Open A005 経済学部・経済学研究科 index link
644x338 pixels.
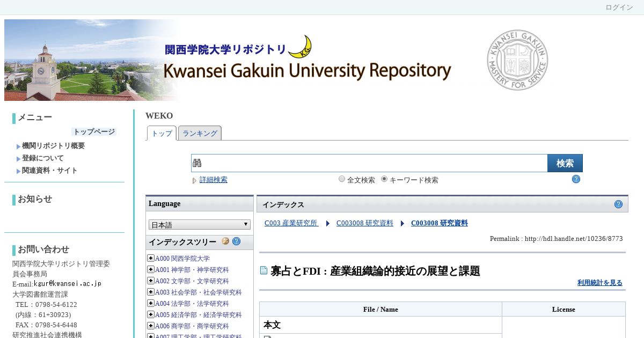[199, 315]
